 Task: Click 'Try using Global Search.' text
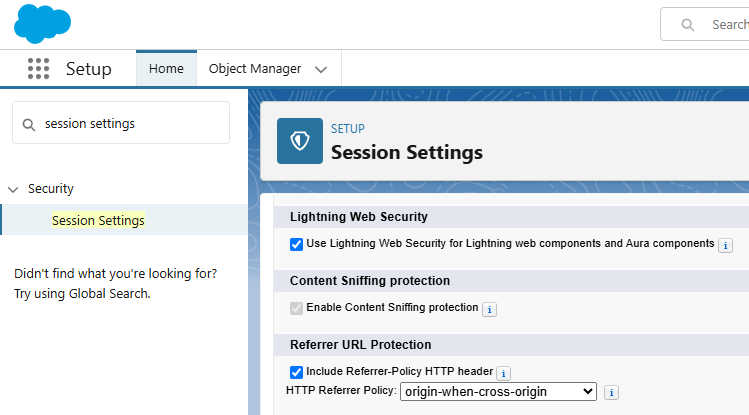point(82,294)
